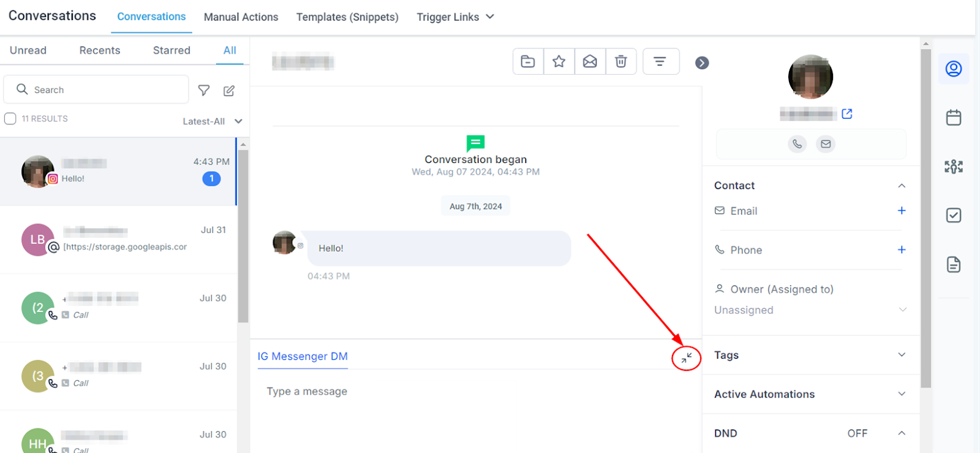Toggle DND OFF setting

point(857,433)
